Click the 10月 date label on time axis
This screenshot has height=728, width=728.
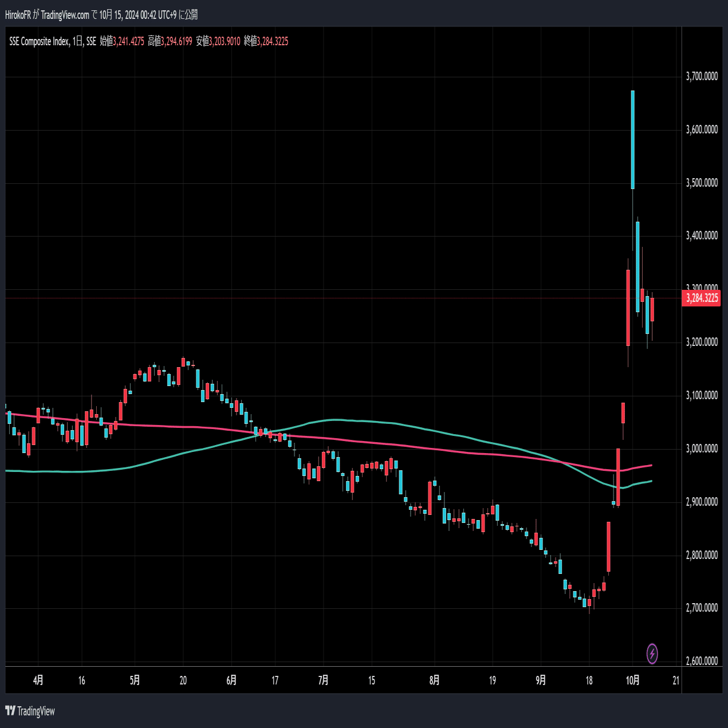pyautogui.click(x=633, y=680)
